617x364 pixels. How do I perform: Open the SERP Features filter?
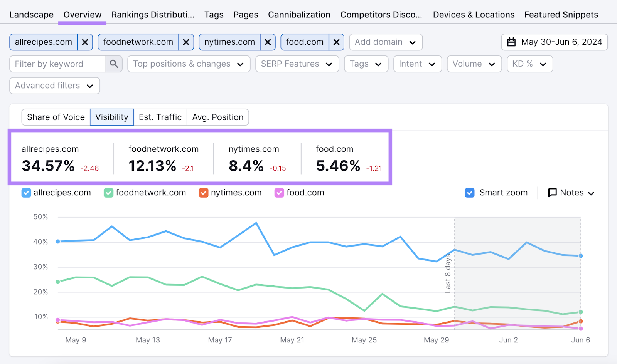(x=297, y=64)
